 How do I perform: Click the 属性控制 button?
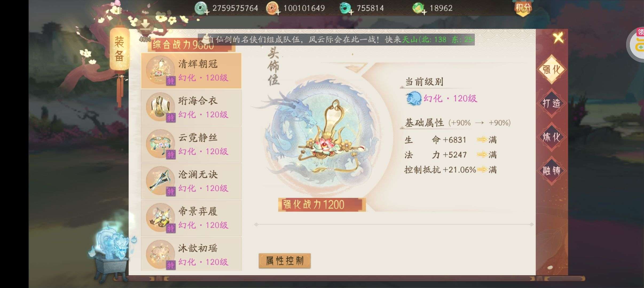[285, 261]
